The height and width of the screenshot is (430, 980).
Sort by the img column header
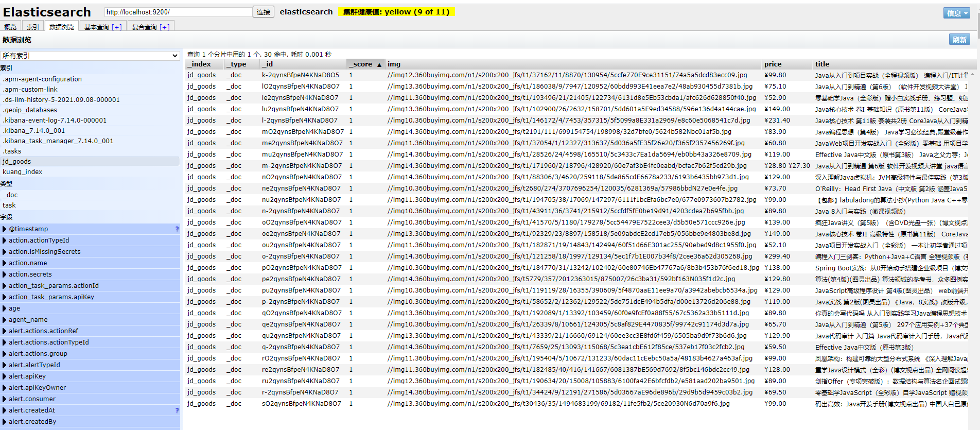[x=573, y=64]
